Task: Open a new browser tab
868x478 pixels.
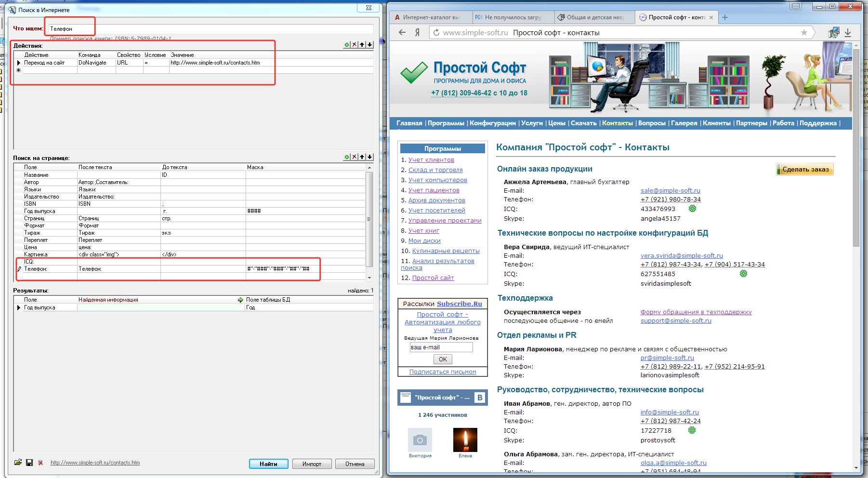Action: (725, 17)
